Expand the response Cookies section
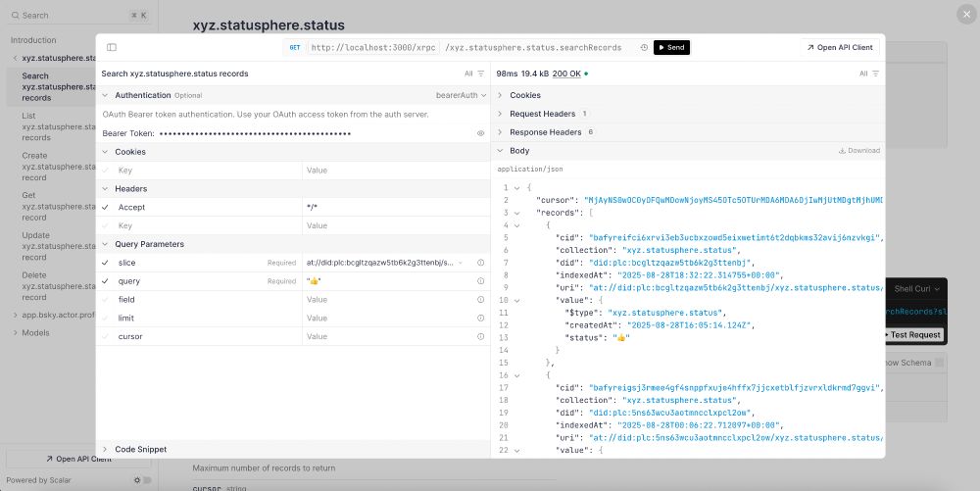The image size is (980, 491). 500,96
